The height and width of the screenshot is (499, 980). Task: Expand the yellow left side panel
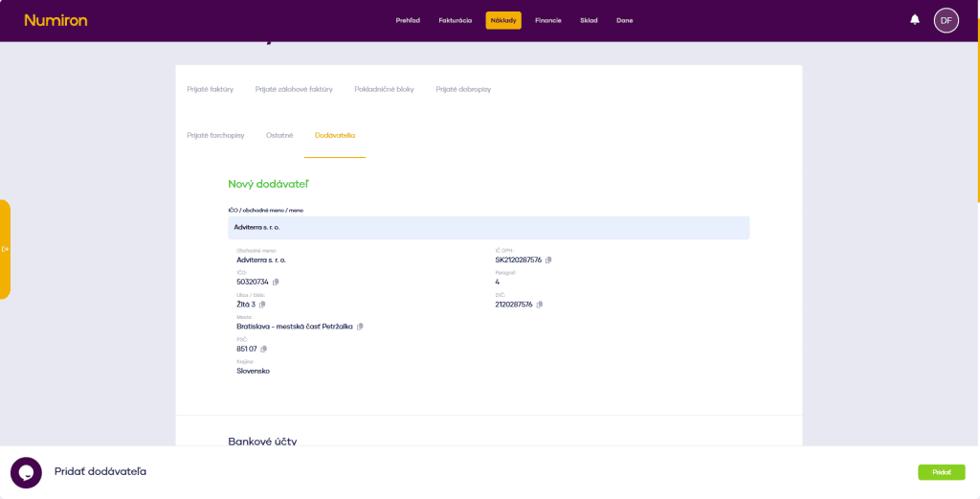click(x=6, y=249)
